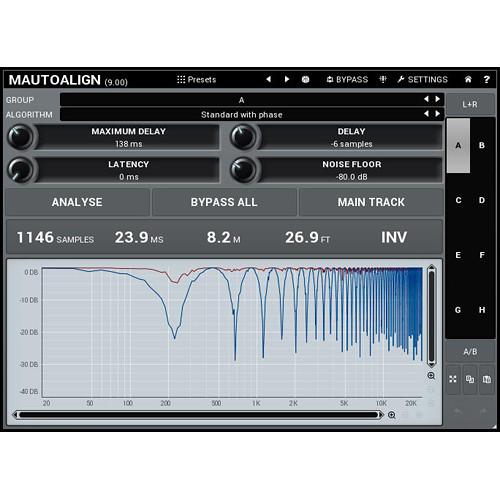The width and height of the screenshot is (500, 500).
Task: Click the horizontal scrollbar left arrow
Action: 15,415
